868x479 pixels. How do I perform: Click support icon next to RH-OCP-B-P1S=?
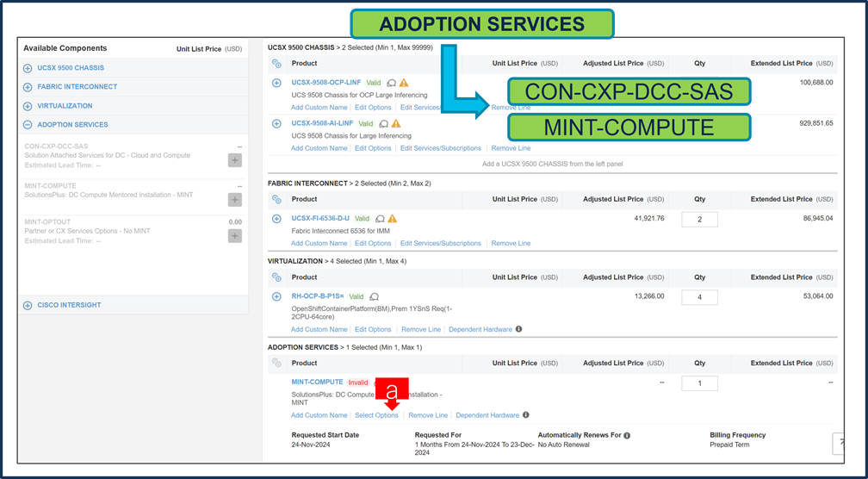click(x=375, y=297)
